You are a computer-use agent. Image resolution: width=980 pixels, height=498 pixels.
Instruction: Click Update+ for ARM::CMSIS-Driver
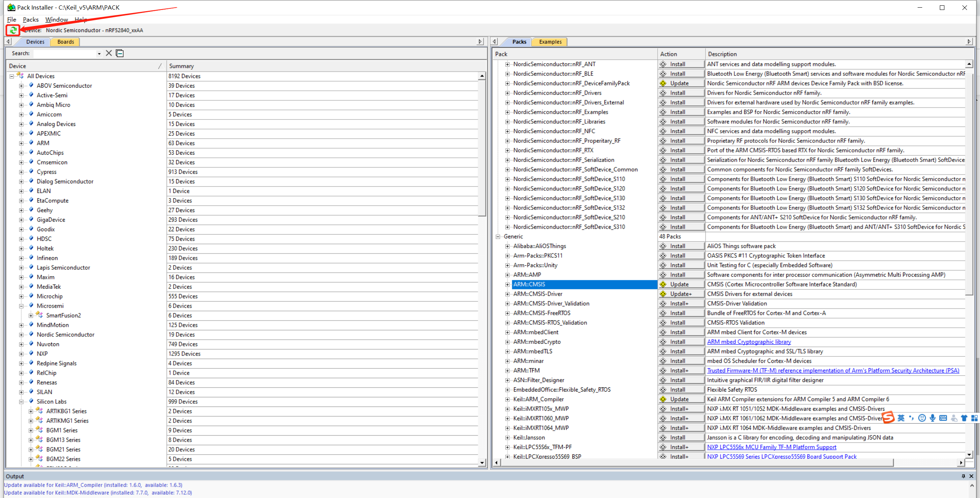point(681,294)
